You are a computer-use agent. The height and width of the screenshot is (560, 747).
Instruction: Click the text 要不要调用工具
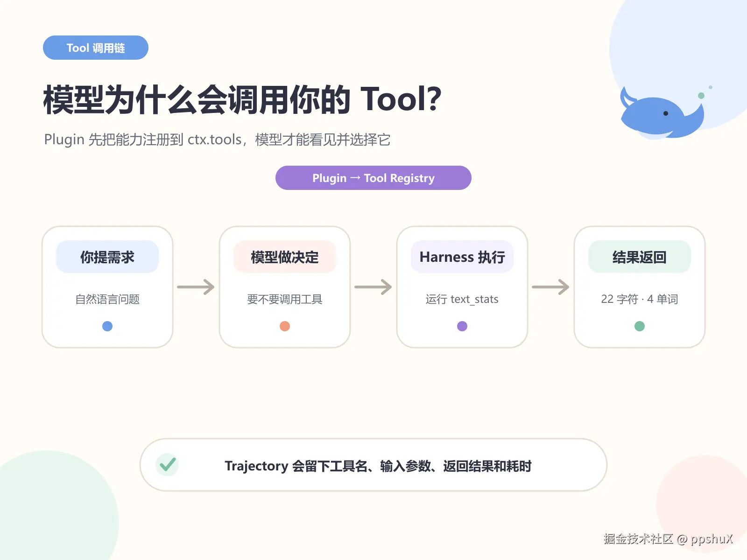click(285, 299)
